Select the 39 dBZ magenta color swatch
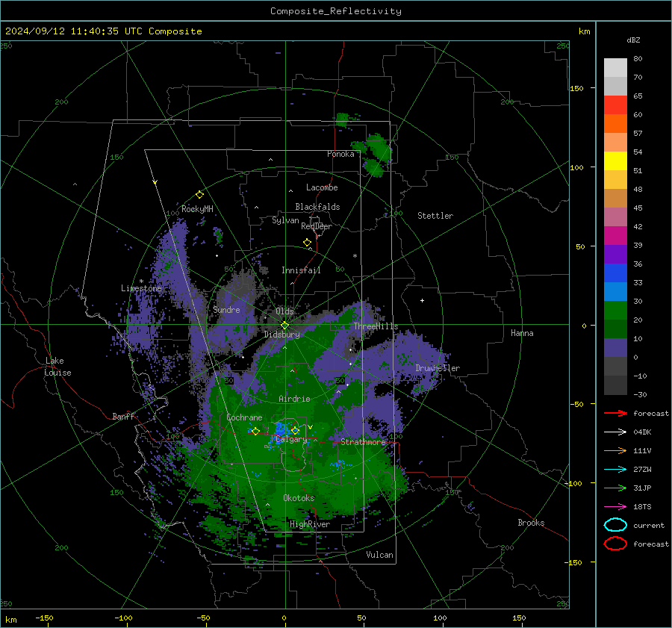The image size is (672, 628). pyautogui.click(x=615, y=236)
